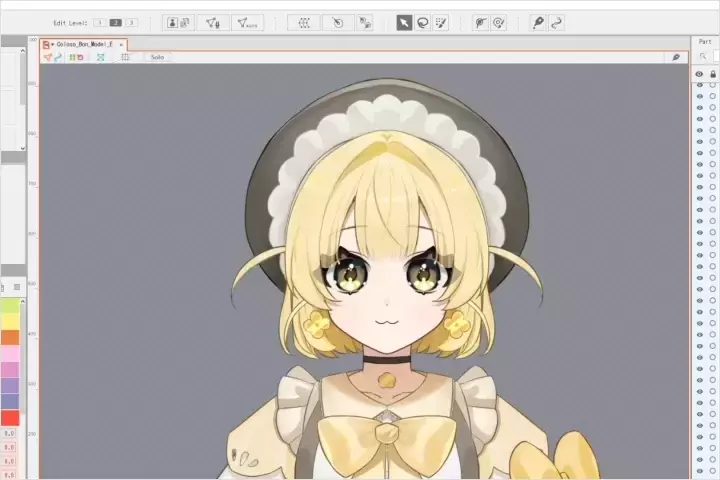Run the automatic mesh generator tool

(x=248, y=23)
